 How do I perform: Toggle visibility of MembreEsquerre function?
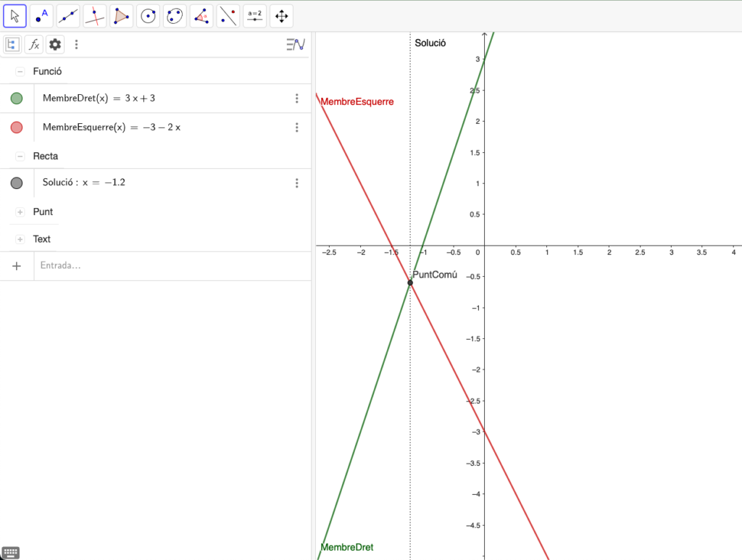point(17,128)
